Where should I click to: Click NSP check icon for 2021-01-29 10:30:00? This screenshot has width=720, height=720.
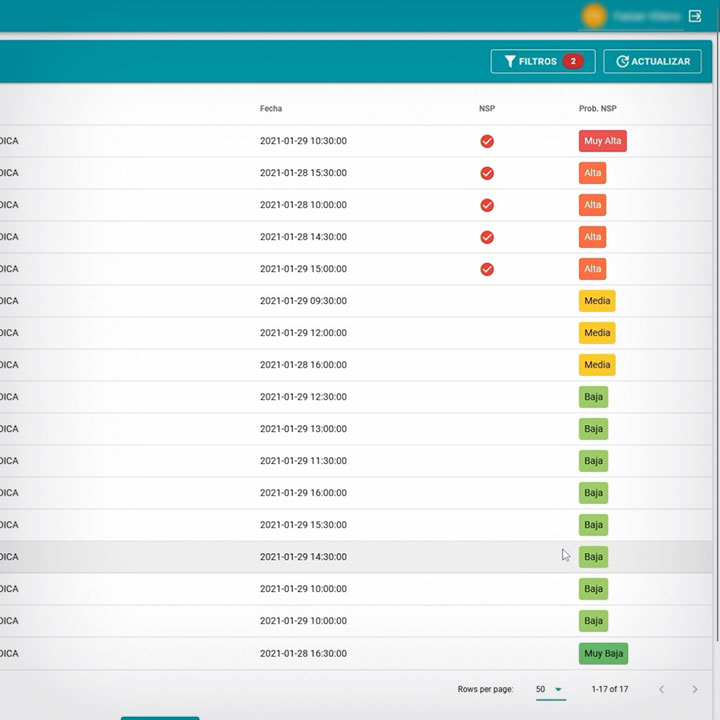pos(487,141)
